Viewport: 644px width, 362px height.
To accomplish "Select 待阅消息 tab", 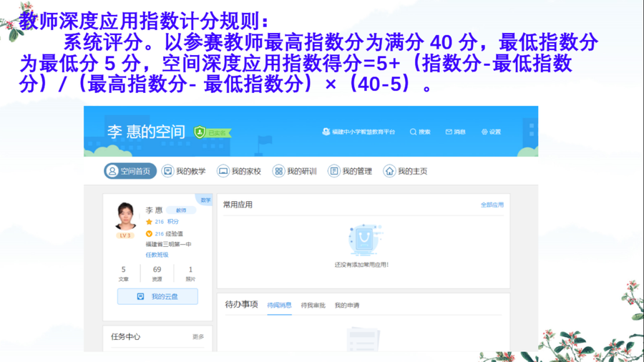I will tap(279, 305).
